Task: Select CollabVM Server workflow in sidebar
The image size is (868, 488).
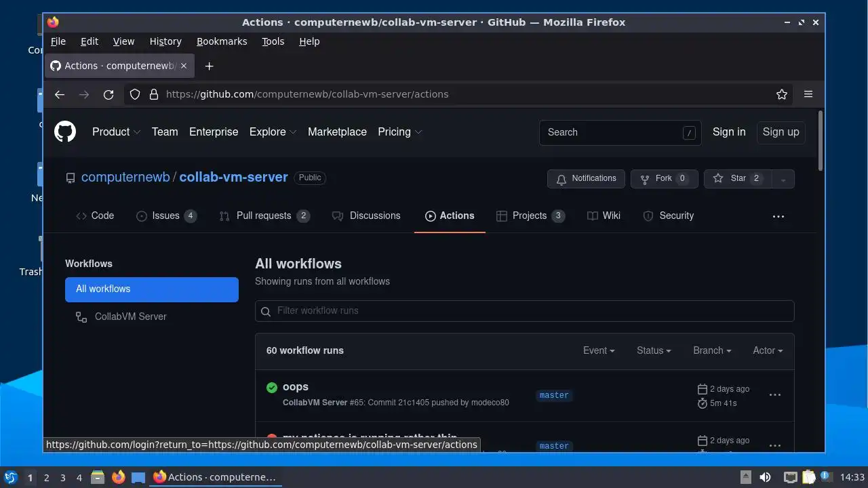Action: pyautogui.click(x=152, y=317)
